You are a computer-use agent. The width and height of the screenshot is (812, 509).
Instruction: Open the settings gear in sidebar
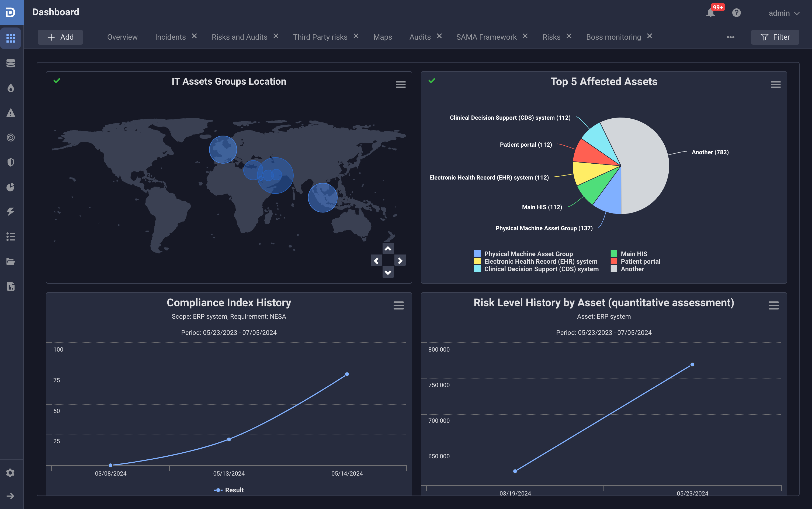point(11,473)
